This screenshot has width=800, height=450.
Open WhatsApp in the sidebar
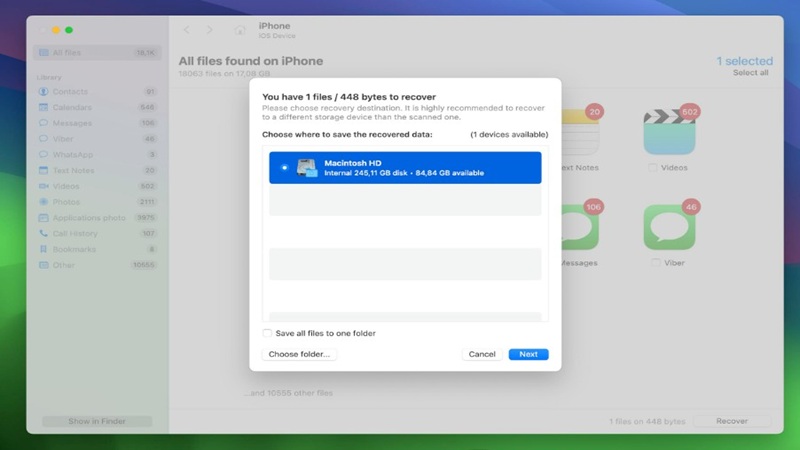pos(97,155)
